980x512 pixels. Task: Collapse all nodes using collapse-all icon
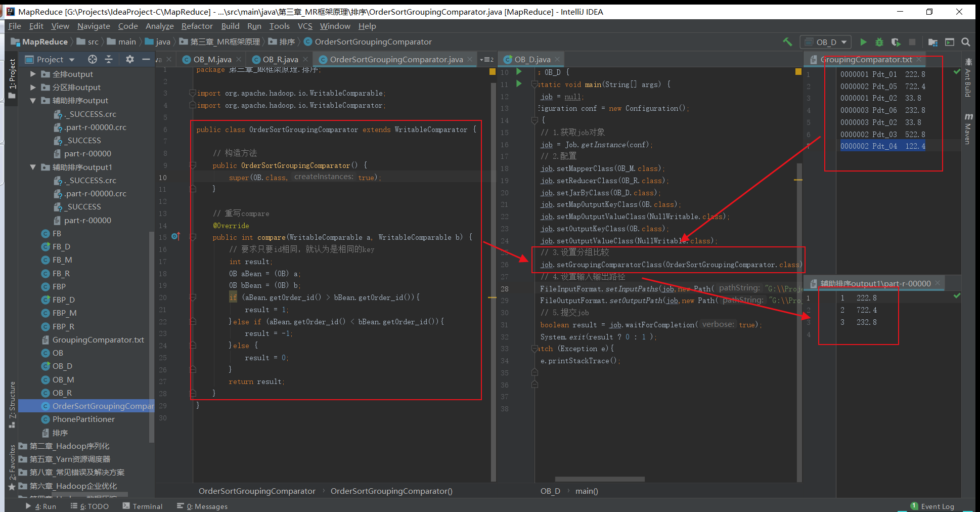109,59
